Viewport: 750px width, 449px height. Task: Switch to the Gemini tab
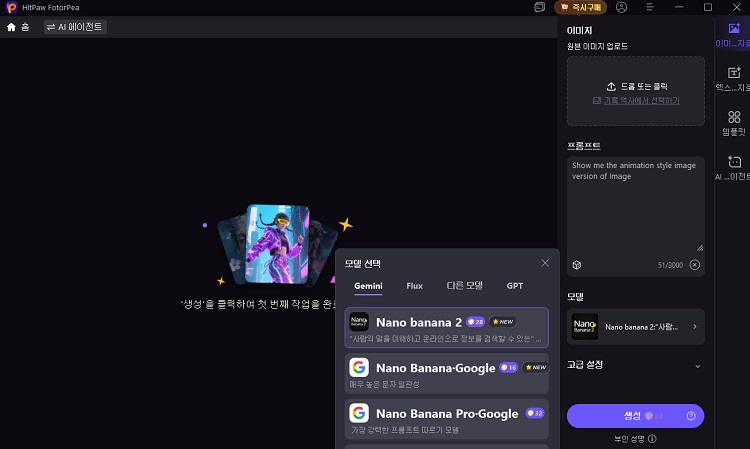pos(368,286)
